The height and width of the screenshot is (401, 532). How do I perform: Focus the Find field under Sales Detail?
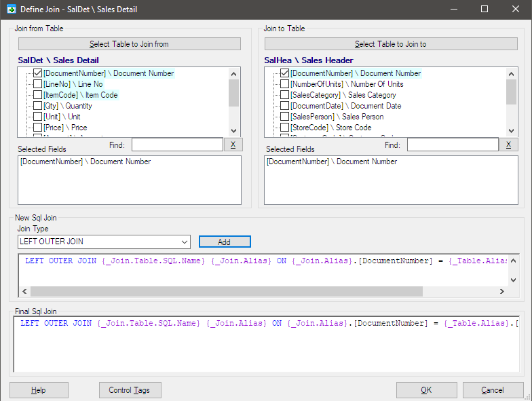point(176,145)
